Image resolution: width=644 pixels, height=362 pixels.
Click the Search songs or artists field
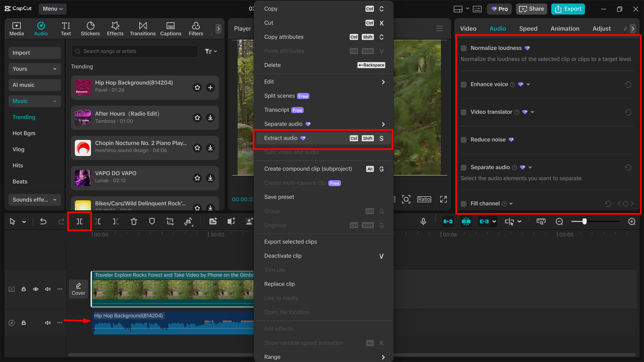tap(135, 51)
